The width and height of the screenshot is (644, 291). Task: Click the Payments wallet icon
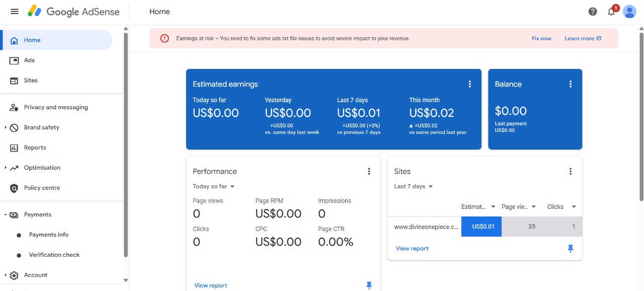(x=14, y=214)
